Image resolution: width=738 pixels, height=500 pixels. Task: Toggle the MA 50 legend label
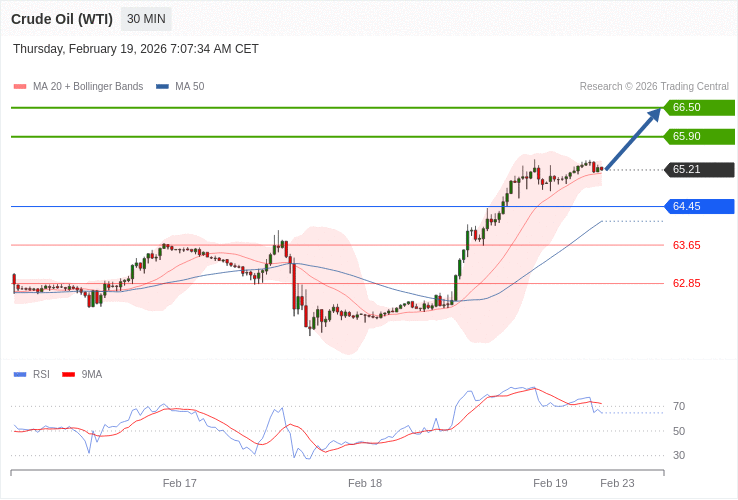189,86
